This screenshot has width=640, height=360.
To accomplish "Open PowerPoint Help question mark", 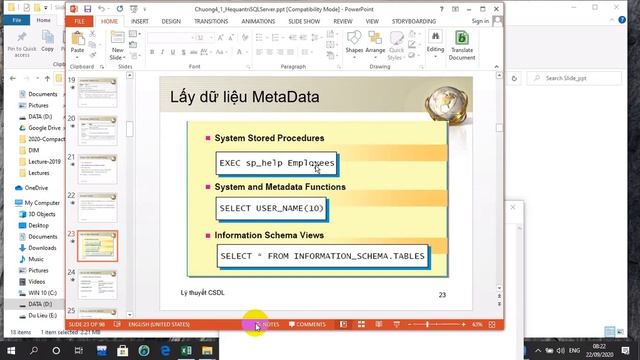I will [441, 9].
